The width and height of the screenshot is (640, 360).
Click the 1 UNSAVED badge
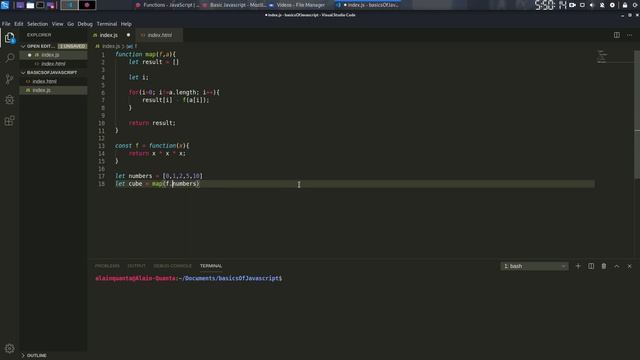click(73, 46)
